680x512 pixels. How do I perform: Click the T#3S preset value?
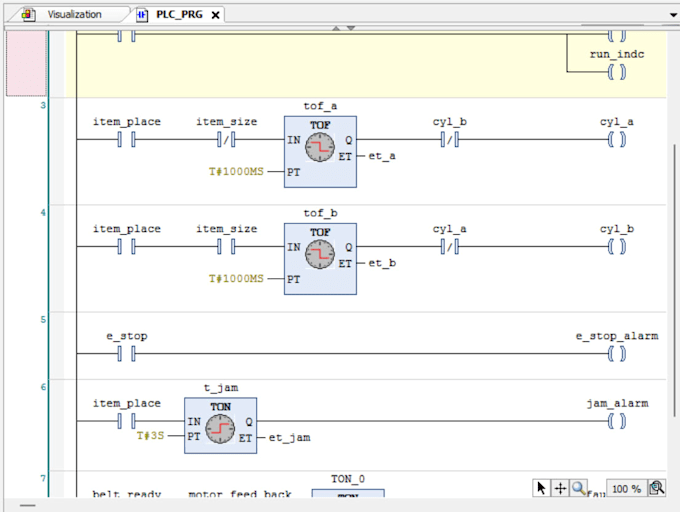pos(150,435)
